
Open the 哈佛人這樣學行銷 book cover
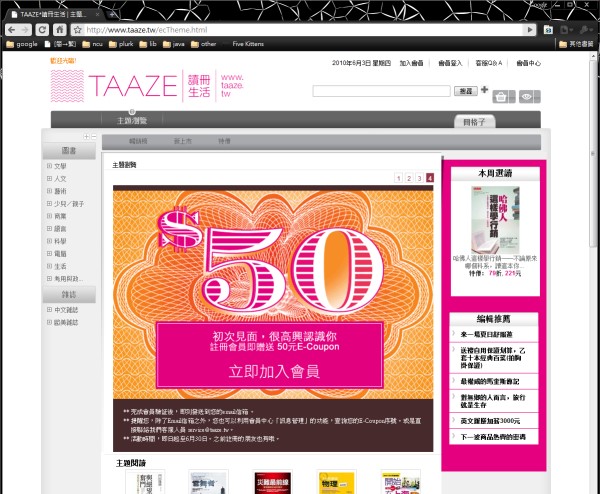pyautogui.click(x=495, y=220)
